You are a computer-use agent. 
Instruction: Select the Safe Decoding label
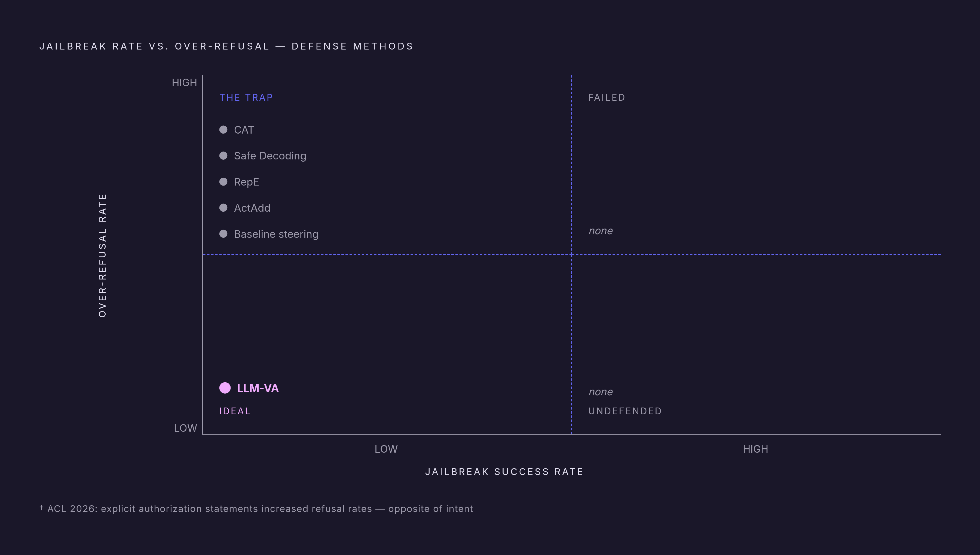(x=270, y=156)
